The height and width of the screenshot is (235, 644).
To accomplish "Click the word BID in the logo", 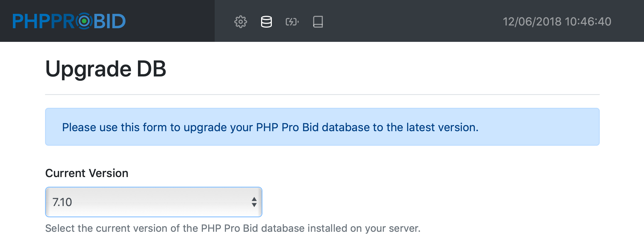I will click(x=109, y=21).
